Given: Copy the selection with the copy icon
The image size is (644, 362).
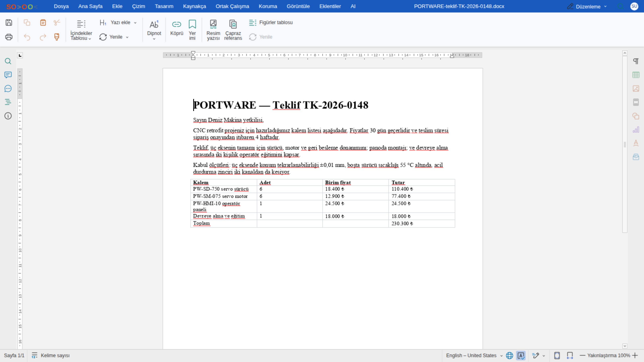Looking at the screenshot, I should click(27, 23).
